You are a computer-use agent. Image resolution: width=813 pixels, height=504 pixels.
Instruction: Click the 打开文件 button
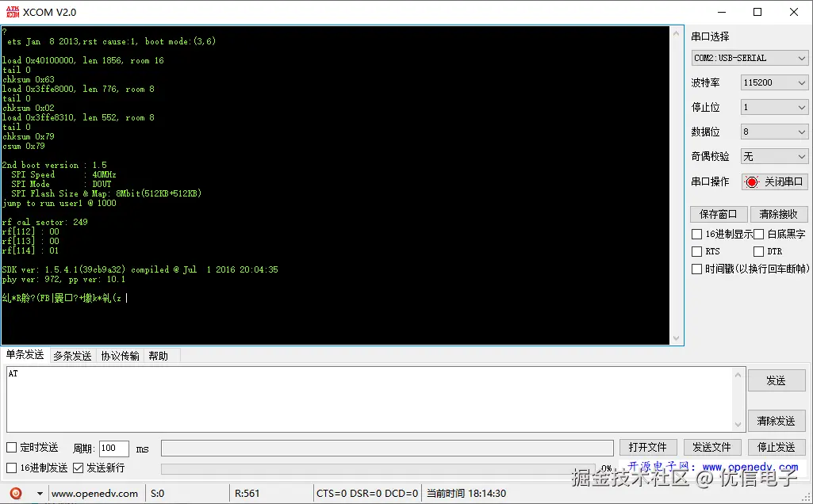tap(647, 447)
